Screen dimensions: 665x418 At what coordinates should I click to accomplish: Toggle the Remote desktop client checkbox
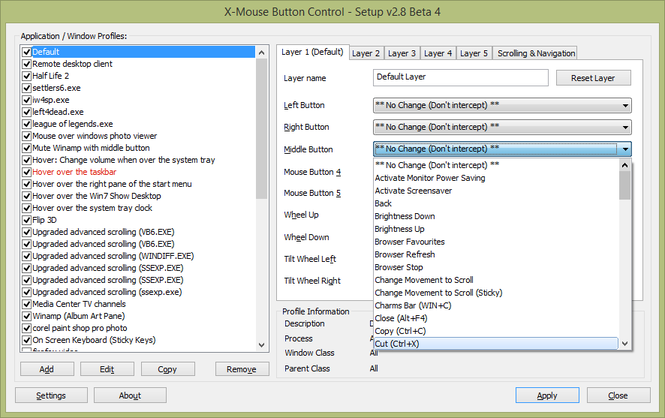coord(26,63)
